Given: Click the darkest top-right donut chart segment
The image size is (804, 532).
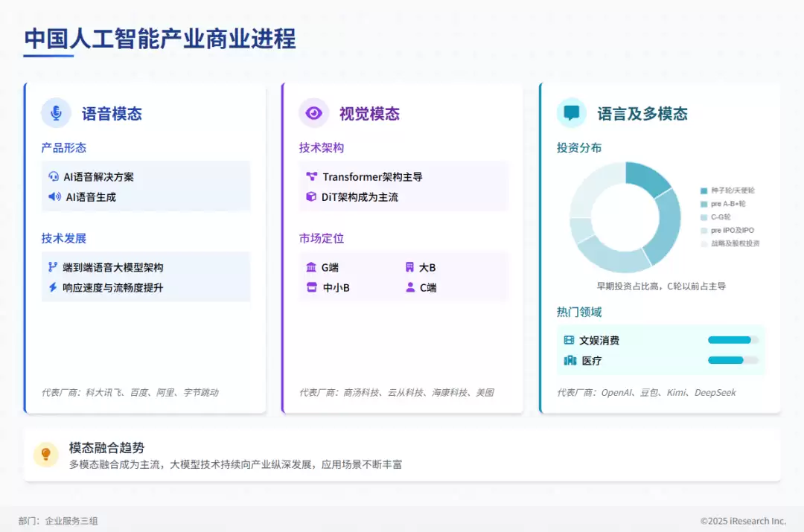Looking at the screenshot, I should click(x=645, y=179).
